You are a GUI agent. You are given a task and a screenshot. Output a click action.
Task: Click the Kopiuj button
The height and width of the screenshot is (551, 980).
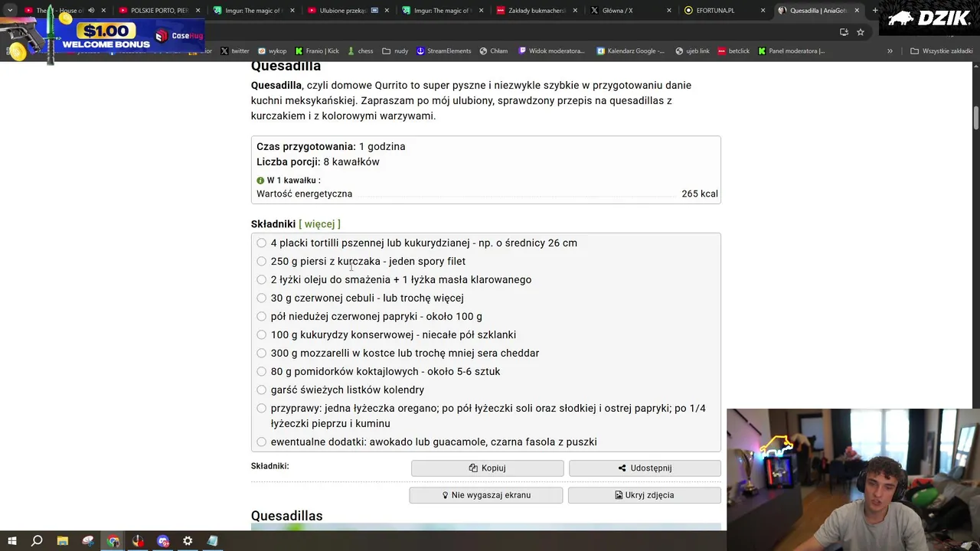(488, 468)
